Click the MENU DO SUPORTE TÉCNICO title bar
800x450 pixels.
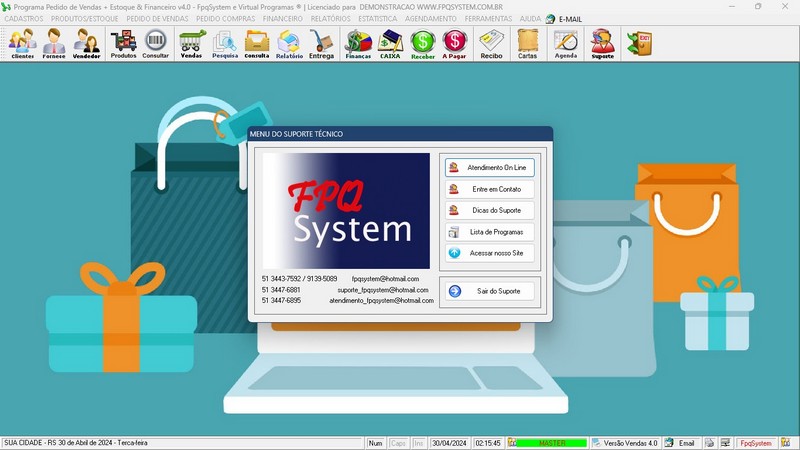(x=400, y=134)
